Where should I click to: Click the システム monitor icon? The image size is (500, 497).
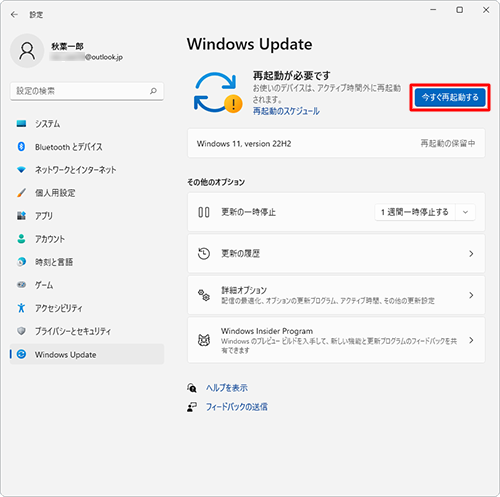pyautogui.click(x=21, y=124)
